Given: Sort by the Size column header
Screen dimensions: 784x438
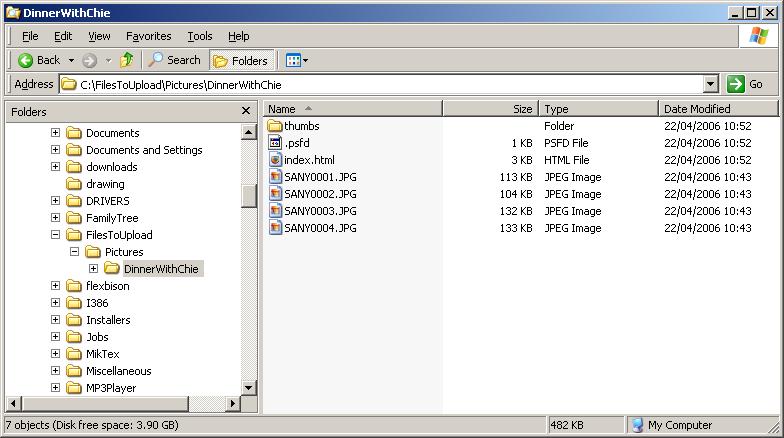Looking at the screenshot, I should coord(490,108).
